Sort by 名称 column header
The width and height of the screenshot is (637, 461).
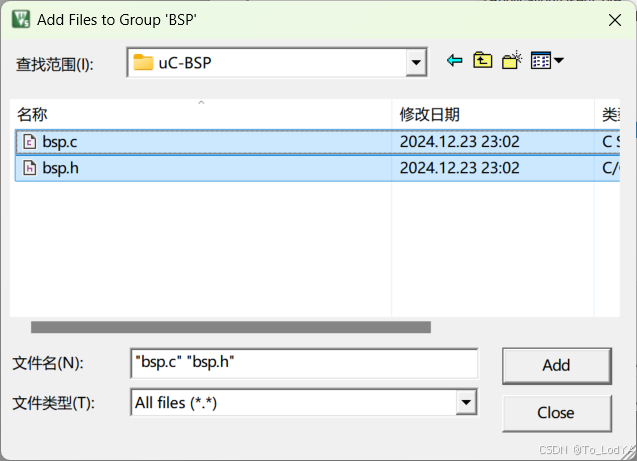click(201, 114)
